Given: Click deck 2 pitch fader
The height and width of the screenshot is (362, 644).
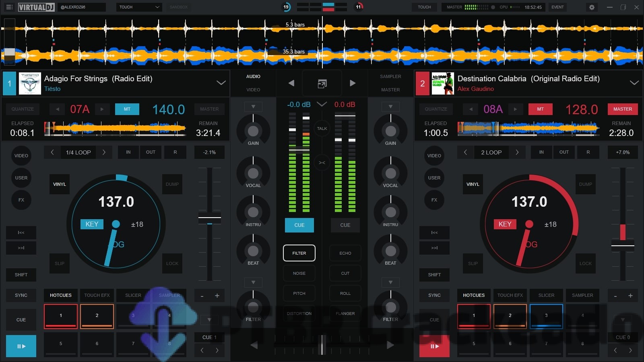Looking at the screenshot, I should (623, 245).
